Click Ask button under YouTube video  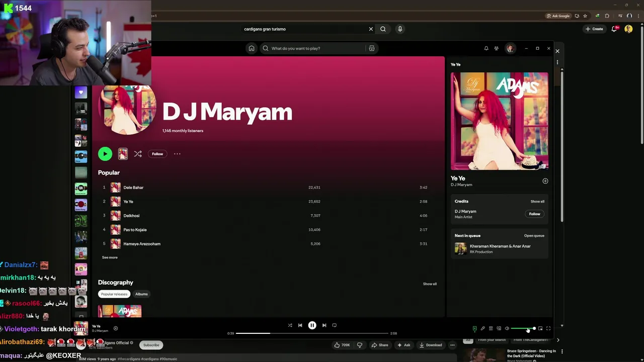click(x=404, y=345)
